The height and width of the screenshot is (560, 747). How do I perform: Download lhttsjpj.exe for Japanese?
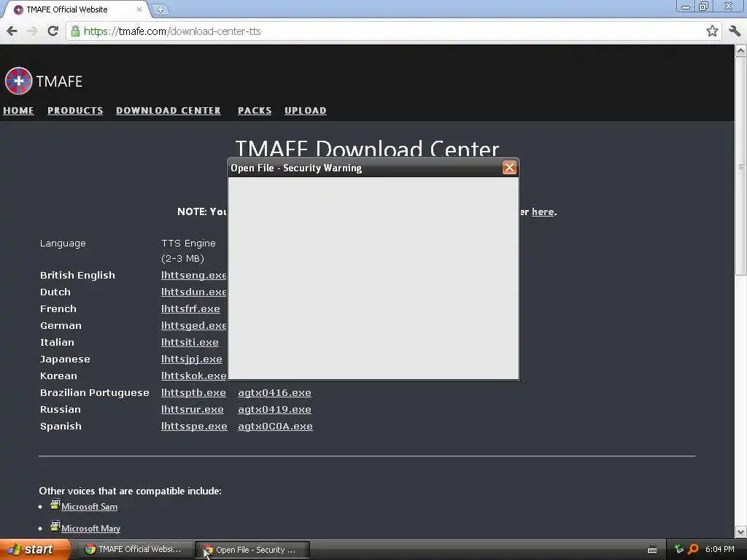coord(192,359)
